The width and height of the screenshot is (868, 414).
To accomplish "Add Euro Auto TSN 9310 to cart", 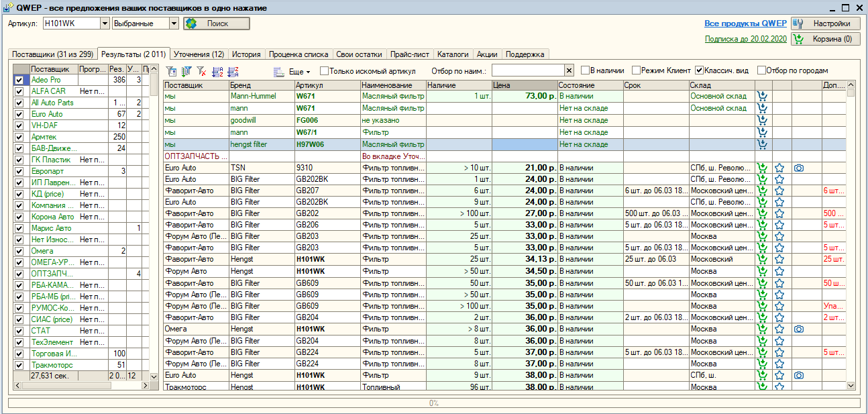I will click(x=762, y=168).
